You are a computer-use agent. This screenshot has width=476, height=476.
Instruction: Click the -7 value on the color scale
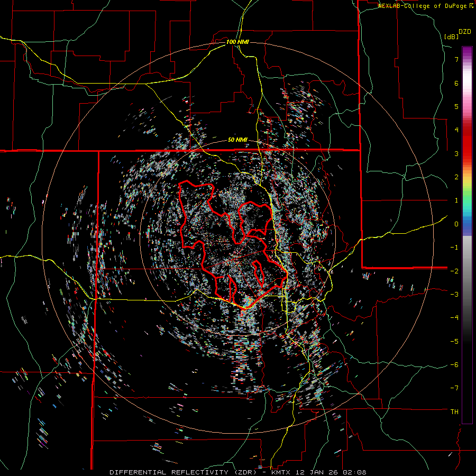pos(454,388)
